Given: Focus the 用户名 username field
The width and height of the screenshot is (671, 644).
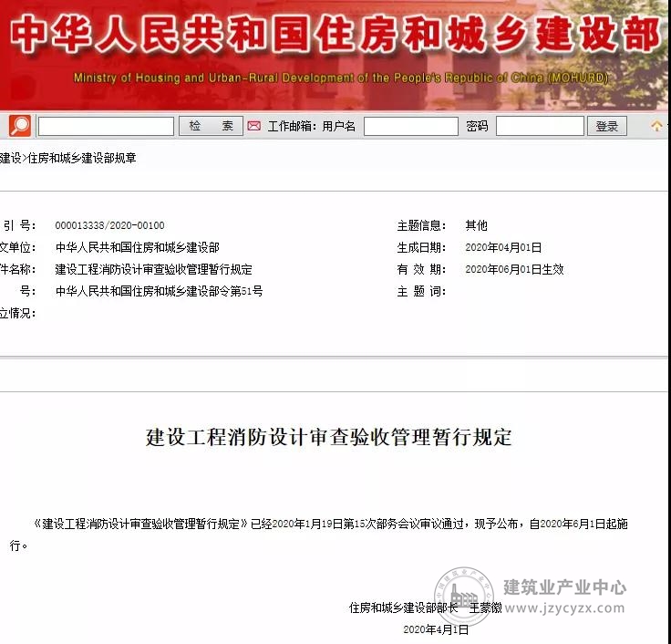Looking at the screenshot, I should tap(411, 126).
